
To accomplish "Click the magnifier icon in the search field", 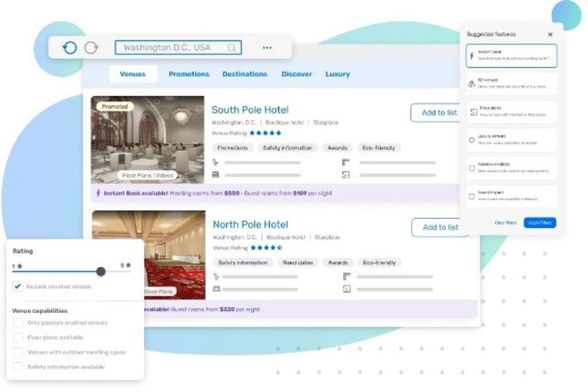I will pyautogui.click(x=231, y=48).
